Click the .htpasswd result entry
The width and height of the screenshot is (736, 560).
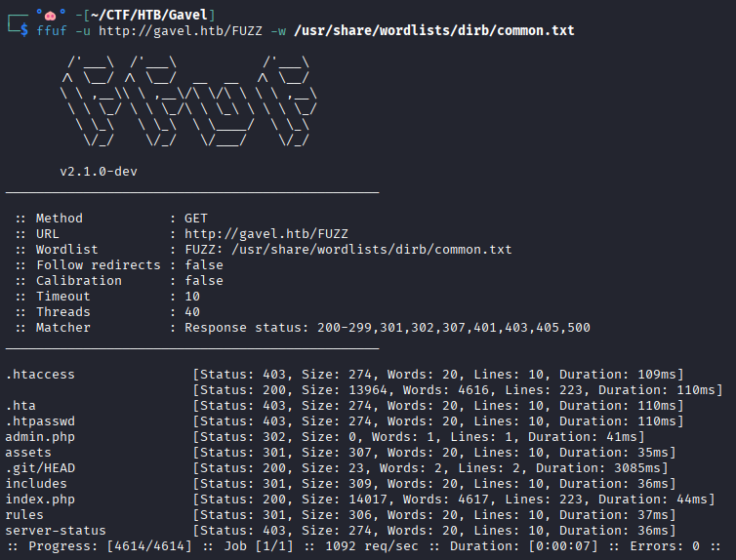(40, 421)
